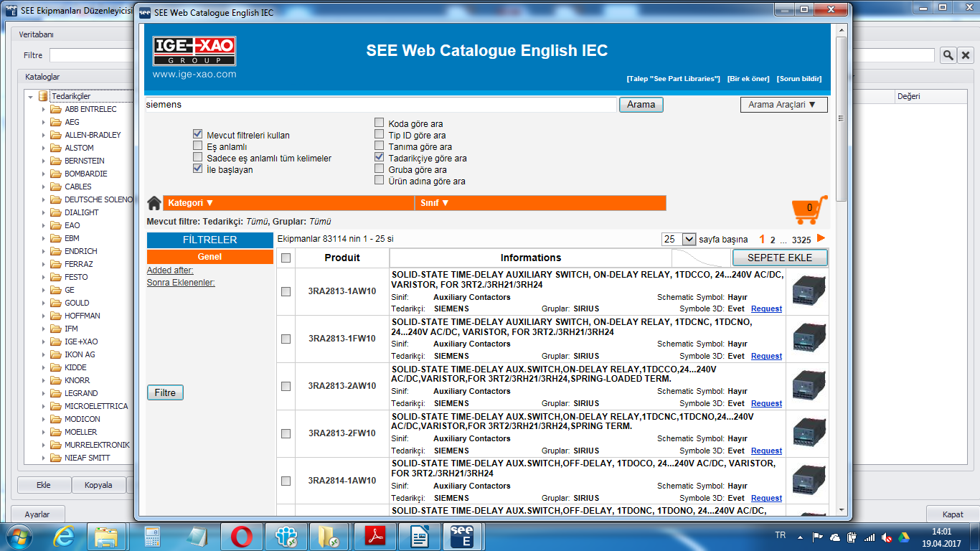Tick the select-all checkbox in table header
The height and width of the screenshot is (551, 980).
pyautogui.click(x=286, y=258)
